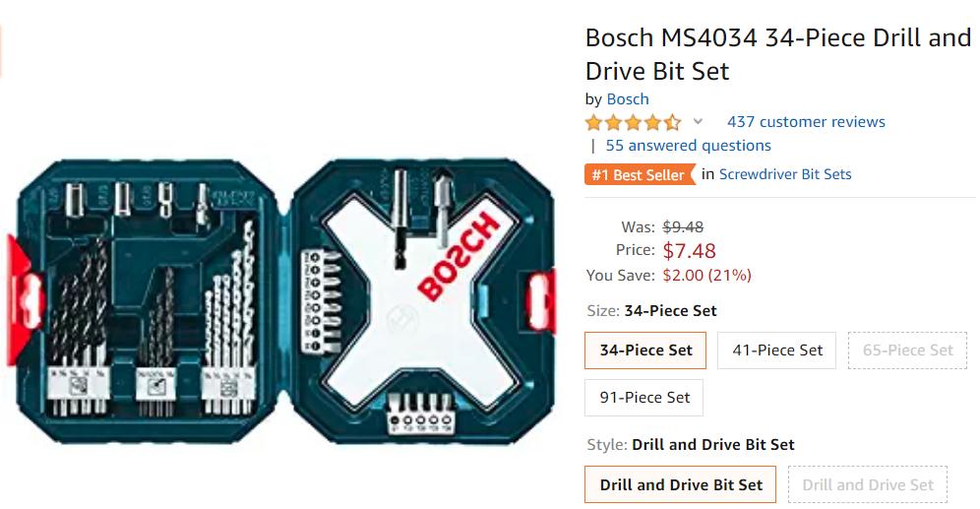This screenshot has height=509, width=980.
Task: Click the current price $7.48
Action: tap(689, 251)
